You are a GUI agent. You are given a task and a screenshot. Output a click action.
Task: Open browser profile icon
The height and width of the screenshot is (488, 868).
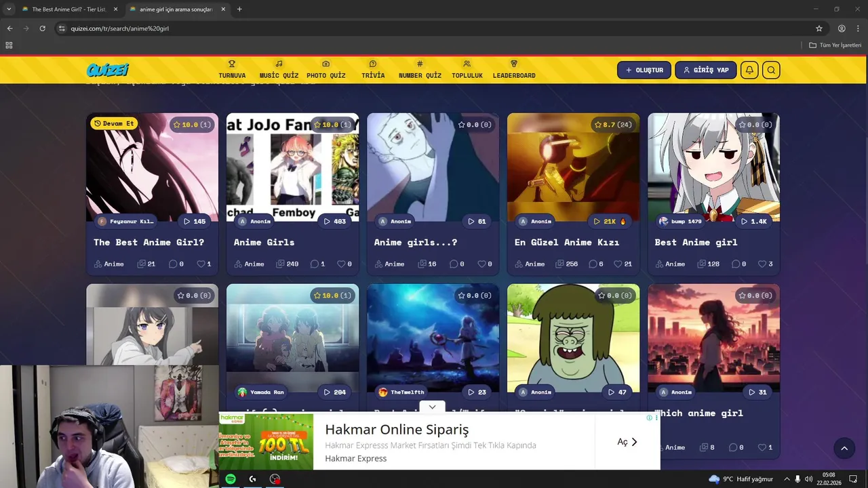coord(842,28)
